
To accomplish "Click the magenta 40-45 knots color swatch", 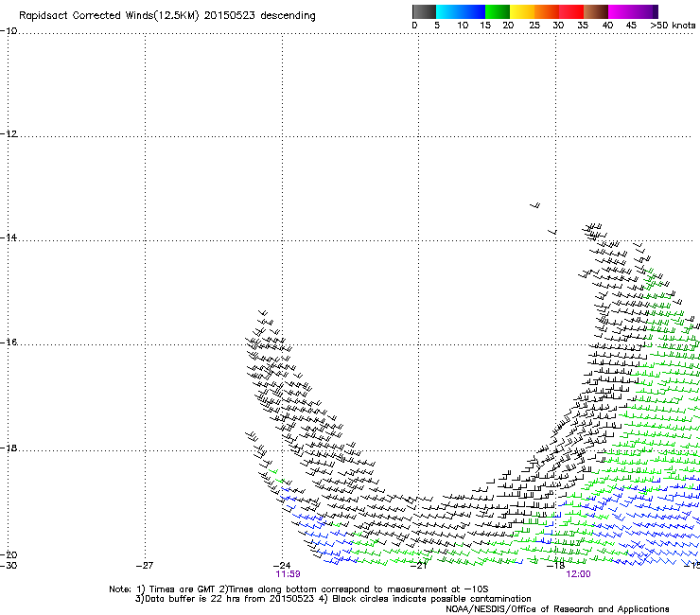I will coord(621,11).
